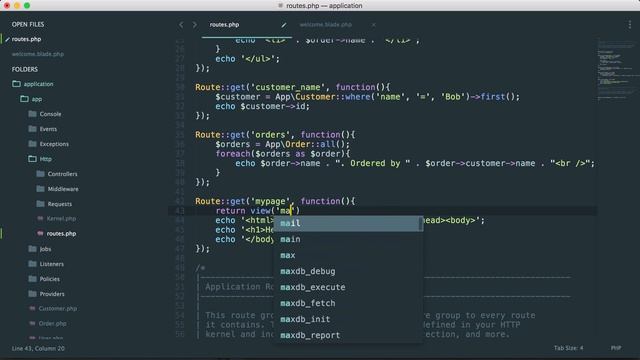This screenshot has width=640, height=360.
Task: Expand the Policies folder
Action: (x=49, y=279)
